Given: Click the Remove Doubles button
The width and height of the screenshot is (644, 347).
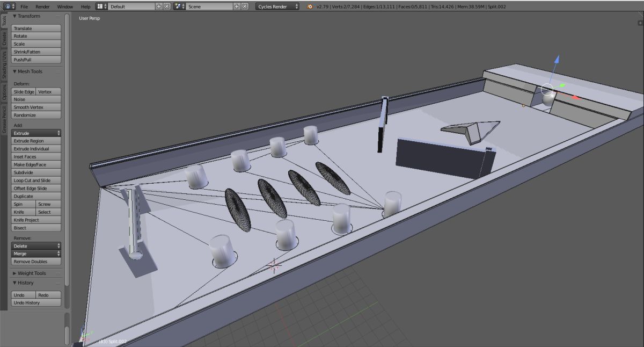Looking at the screenshot, I should click(x=36, y=262).
